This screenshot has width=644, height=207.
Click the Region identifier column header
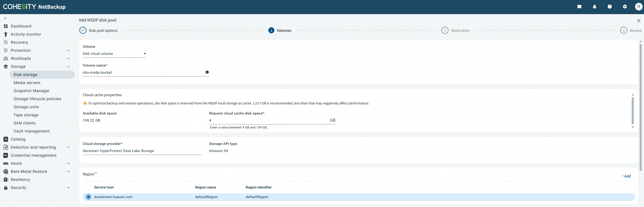point(259,187)
